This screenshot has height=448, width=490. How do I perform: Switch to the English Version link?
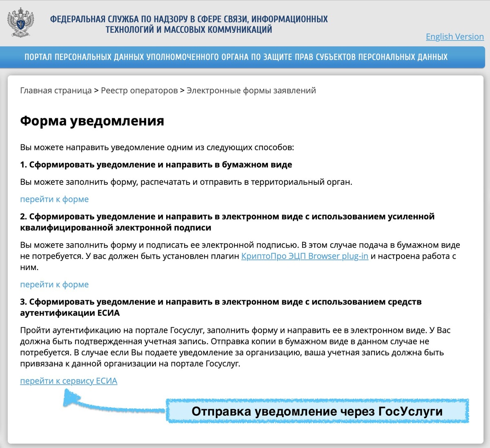coord(454,37)
